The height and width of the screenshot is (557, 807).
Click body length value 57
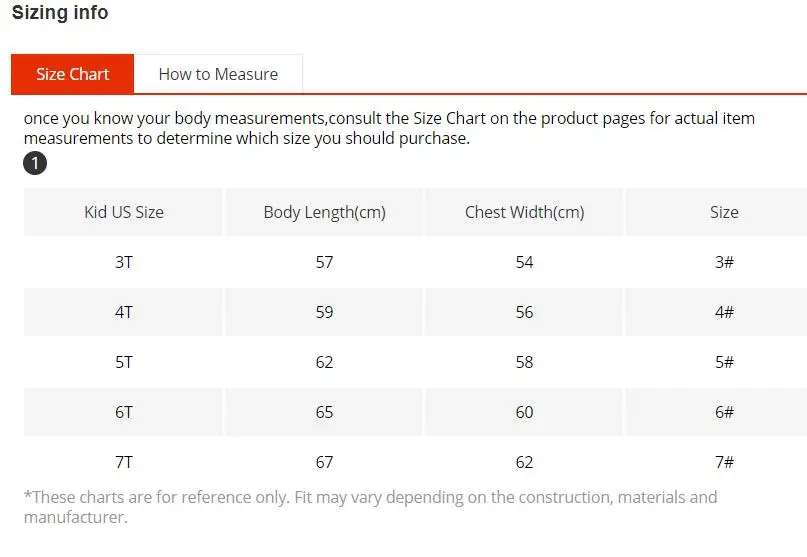click(324, 262)
